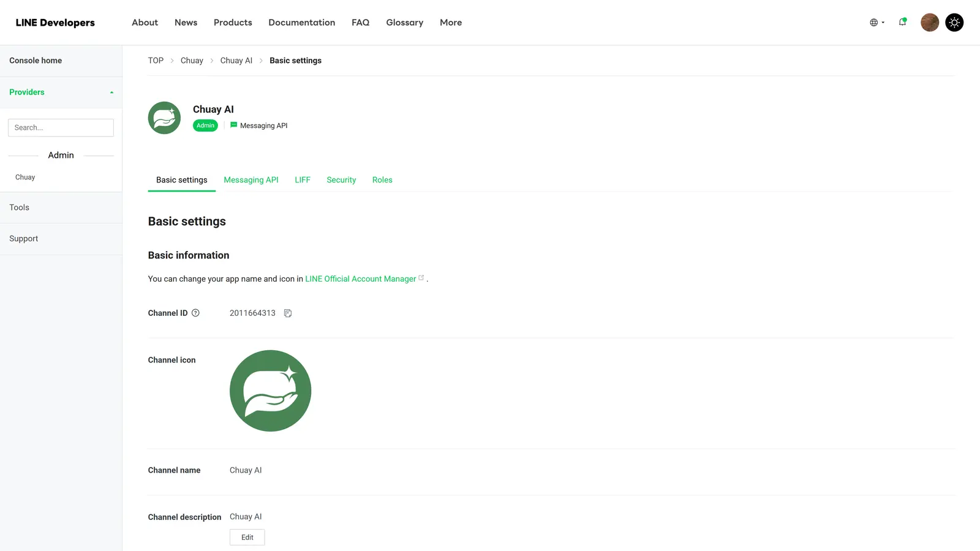Toggle the light/dark theme sun button
Viewport: 980px width, 551px height.
click(954, 23)
